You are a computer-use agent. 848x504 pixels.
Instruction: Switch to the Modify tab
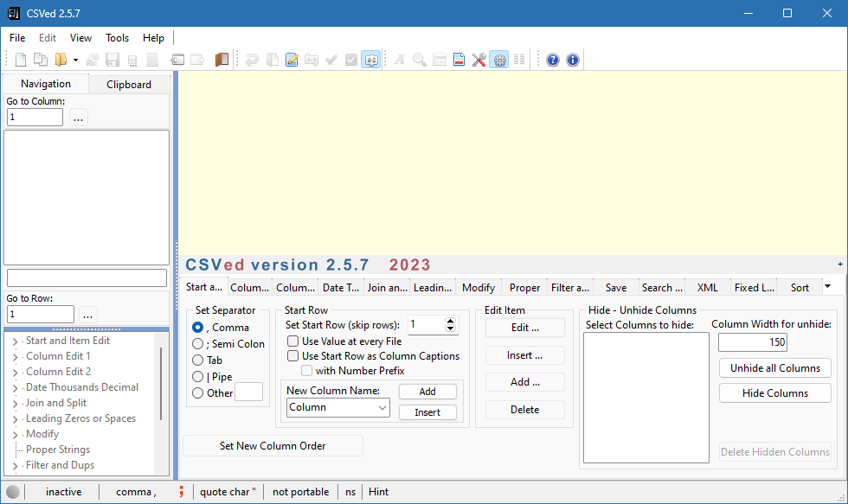tap(479, 288)
